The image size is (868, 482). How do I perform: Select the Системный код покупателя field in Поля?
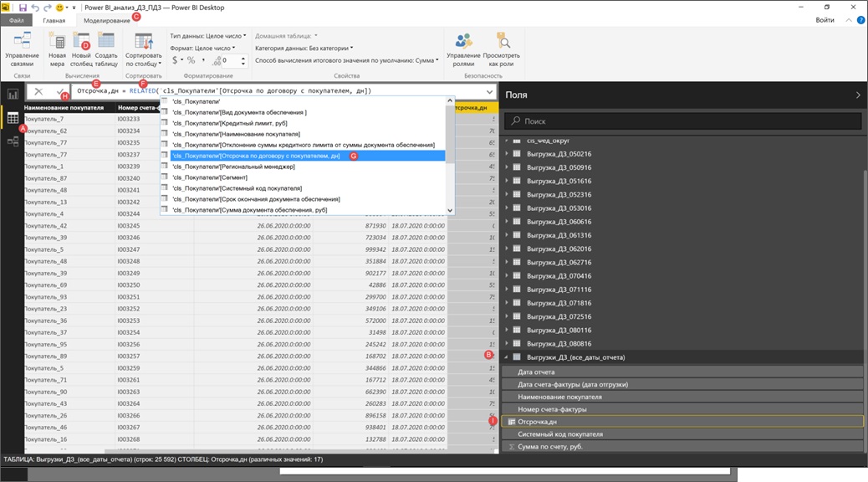[x=682, y=434]
